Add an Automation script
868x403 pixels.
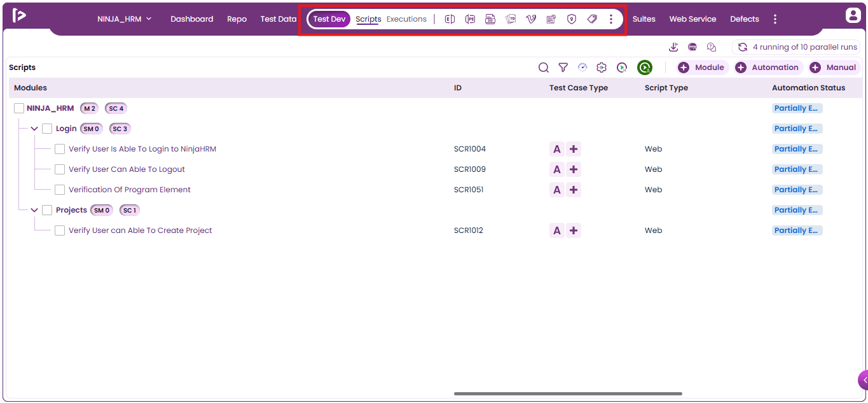pos(767,67)
